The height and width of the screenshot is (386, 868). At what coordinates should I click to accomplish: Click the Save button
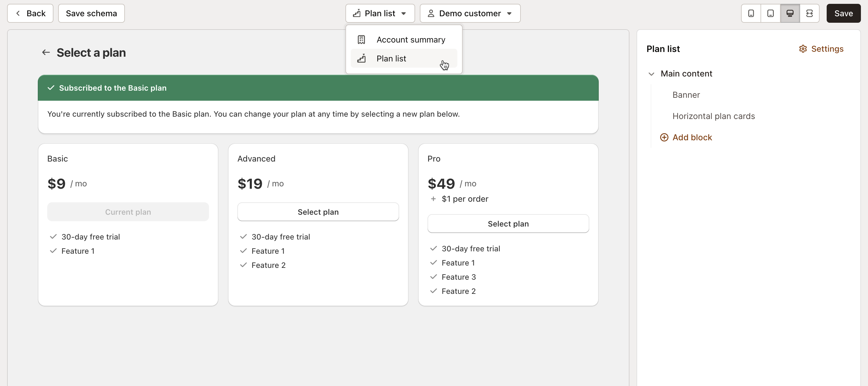point(843,13)
